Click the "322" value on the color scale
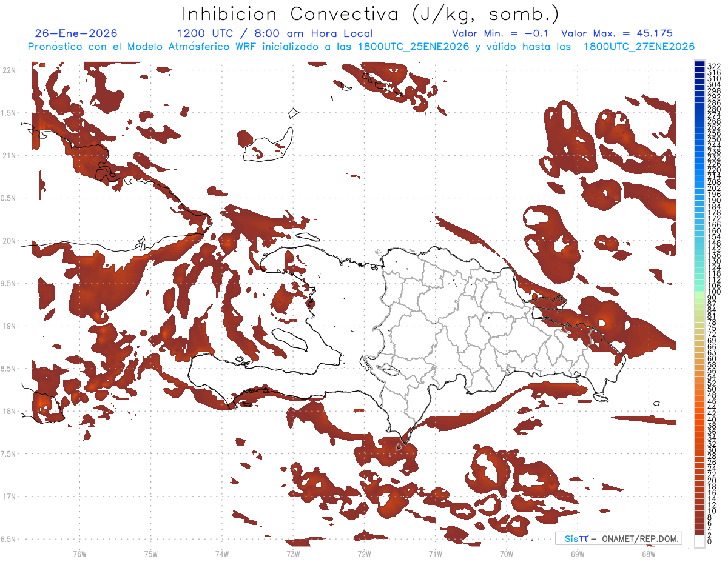This screenshot has width=728, height=562. pyautogui.click(x=713, y=66)
